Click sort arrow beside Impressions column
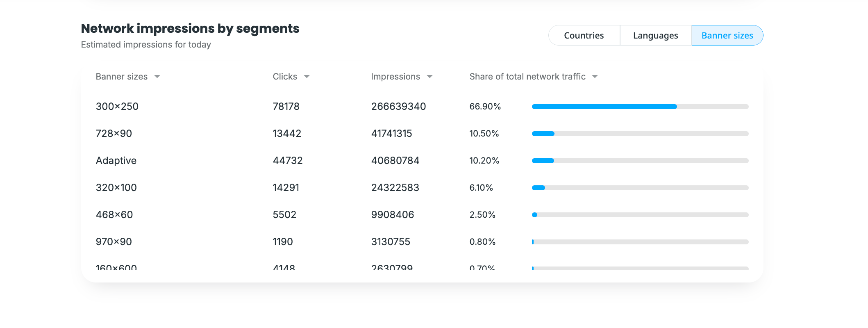The image size is (868, 328). [x=429, y=77]
